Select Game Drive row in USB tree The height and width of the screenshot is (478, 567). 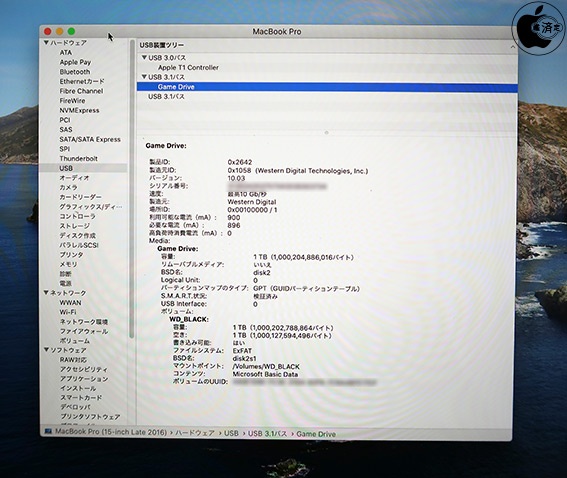pyautogui.click(x=327, y=87)
